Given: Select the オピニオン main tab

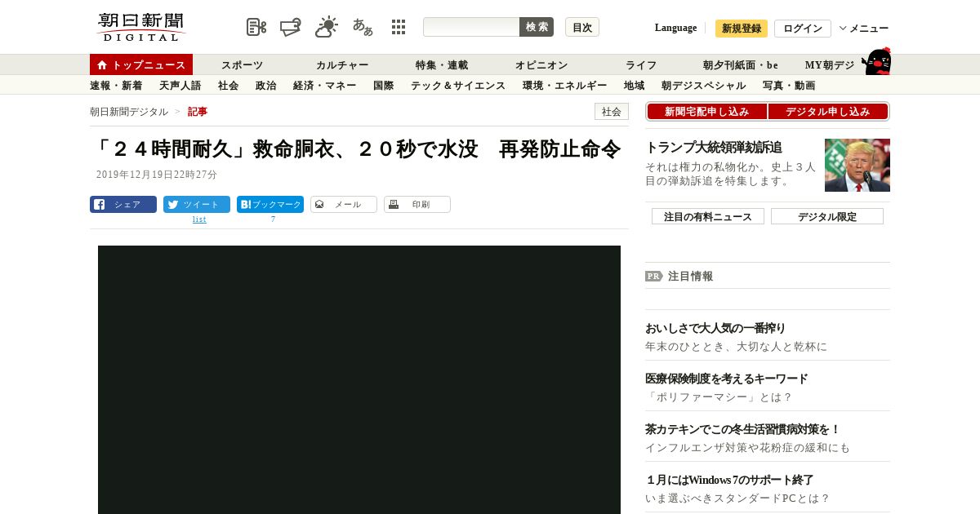Looking at the screenshot, I should point(541,65).
